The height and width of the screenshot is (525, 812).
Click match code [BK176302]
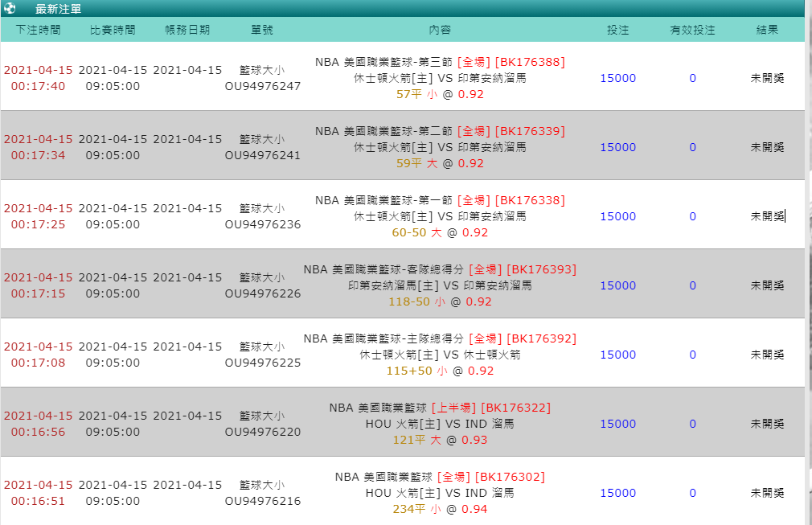510,477
